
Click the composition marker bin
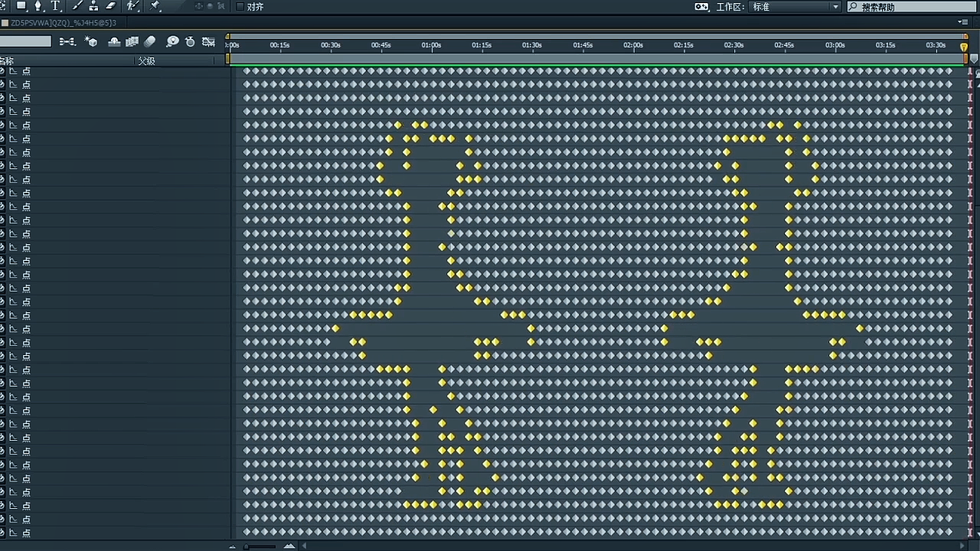pyautogui.click(x=974, y=59)
